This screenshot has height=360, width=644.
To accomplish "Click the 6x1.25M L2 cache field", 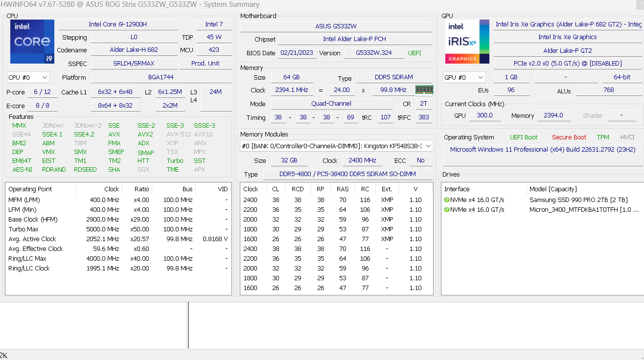I will point(170,92).
